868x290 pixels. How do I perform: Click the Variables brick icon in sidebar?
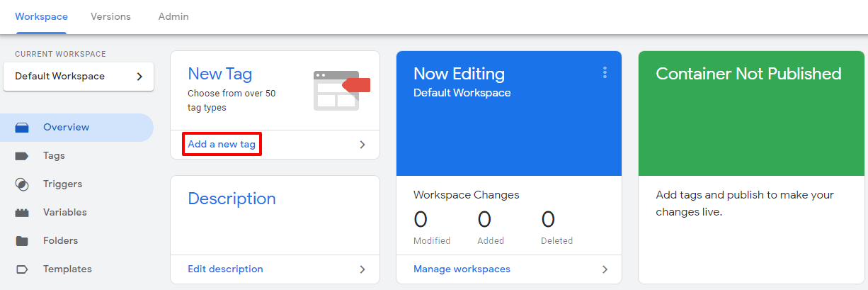point(22,213)
